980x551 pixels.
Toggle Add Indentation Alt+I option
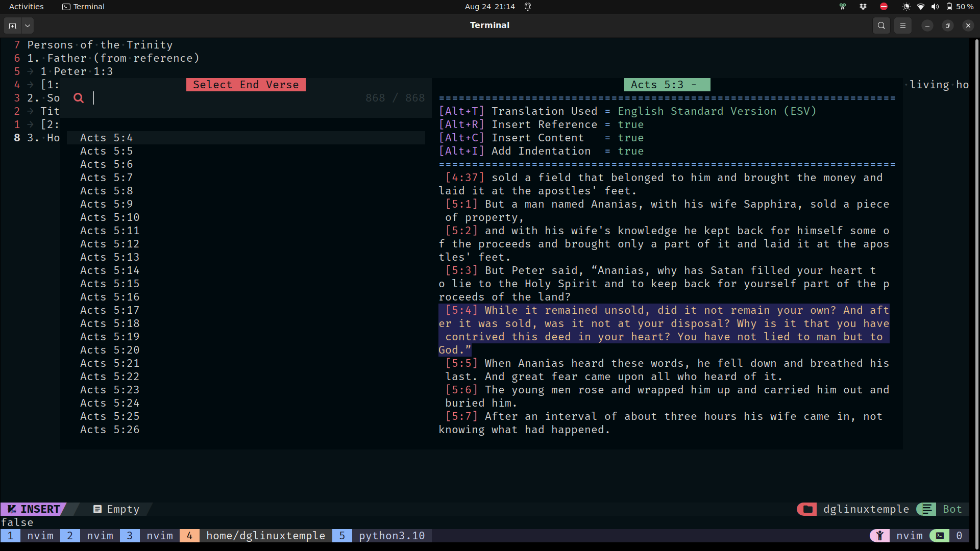coord(541,151)
